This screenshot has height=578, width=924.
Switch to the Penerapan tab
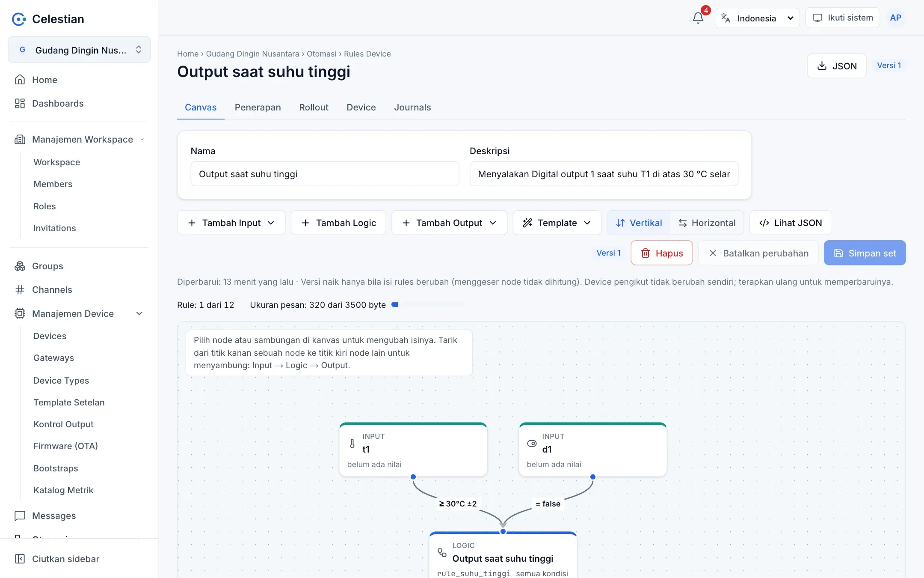coord(258,107)
